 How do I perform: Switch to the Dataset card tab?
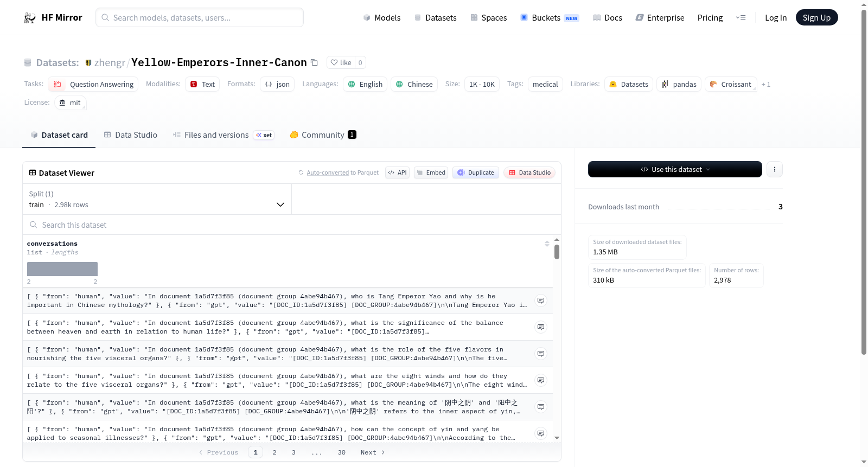59,135
